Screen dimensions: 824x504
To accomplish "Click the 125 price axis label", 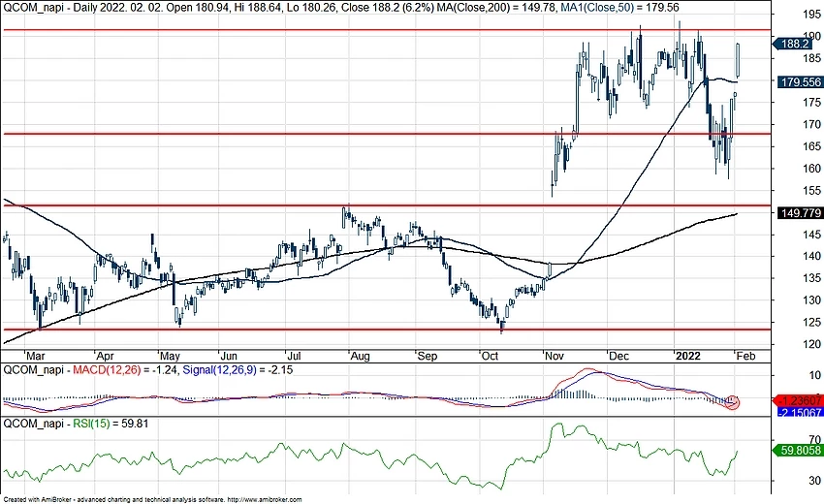I will click(x=812, y=322).
